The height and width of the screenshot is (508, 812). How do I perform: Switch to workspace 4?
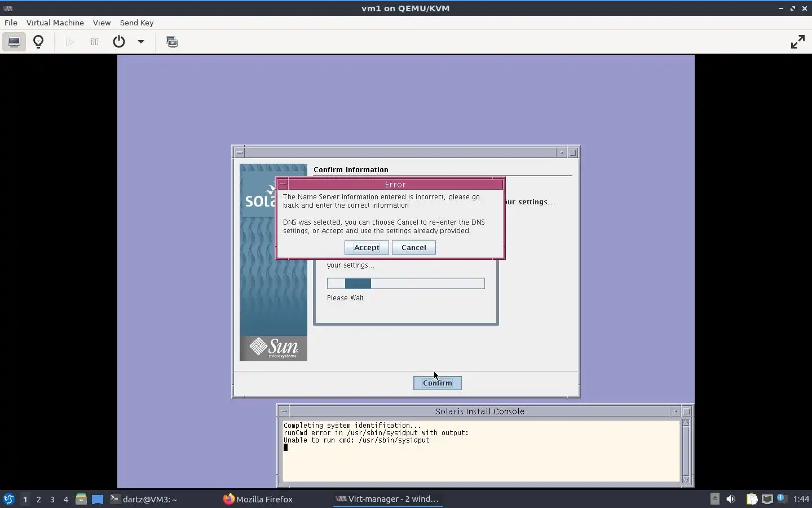(65, 499)
